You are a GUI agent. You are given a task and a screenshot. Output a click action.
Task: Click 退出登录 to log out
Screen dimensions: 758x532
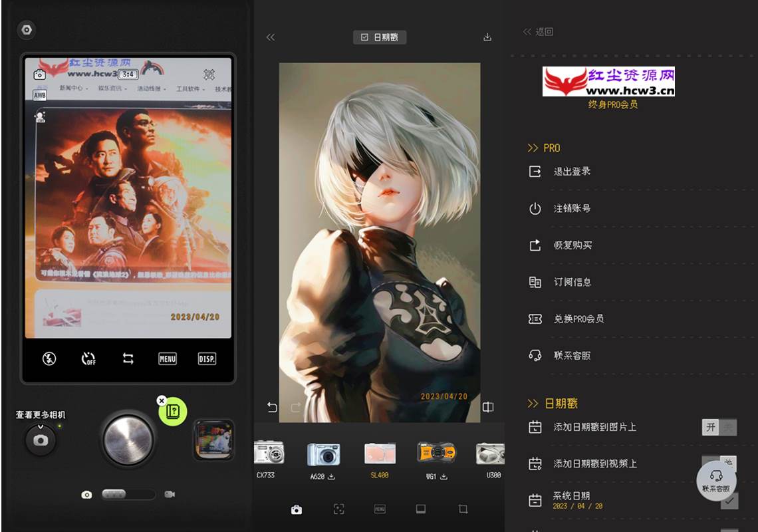[x=572, y=172]
